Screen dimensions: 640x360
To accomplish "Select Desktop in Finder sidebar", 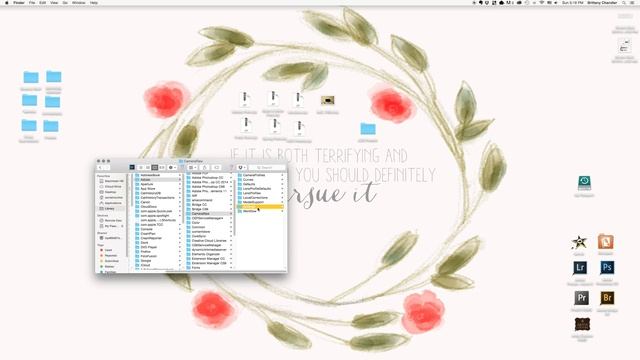I will [110, 192].
